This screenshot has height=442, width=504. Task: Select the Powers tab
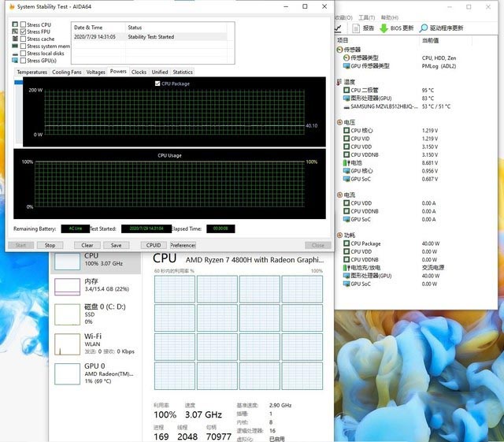[x=118, y=72]
